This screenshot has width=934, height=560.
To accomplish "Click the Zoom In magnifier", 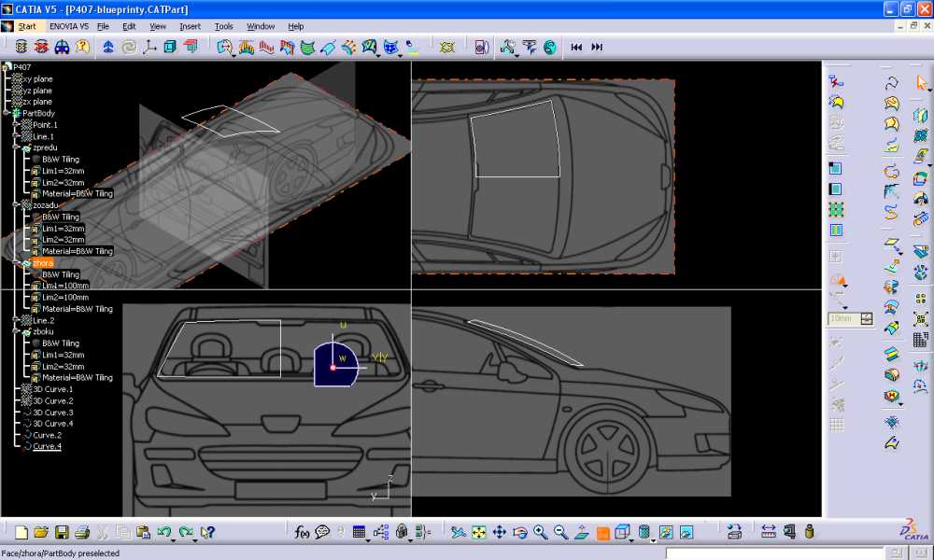I will 540,532.
